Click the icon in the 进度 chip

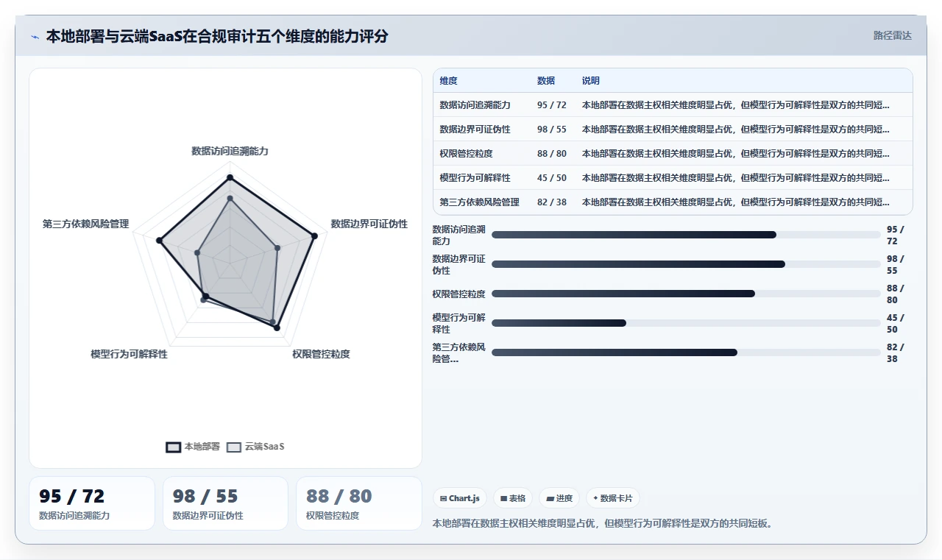click(550, 498)
